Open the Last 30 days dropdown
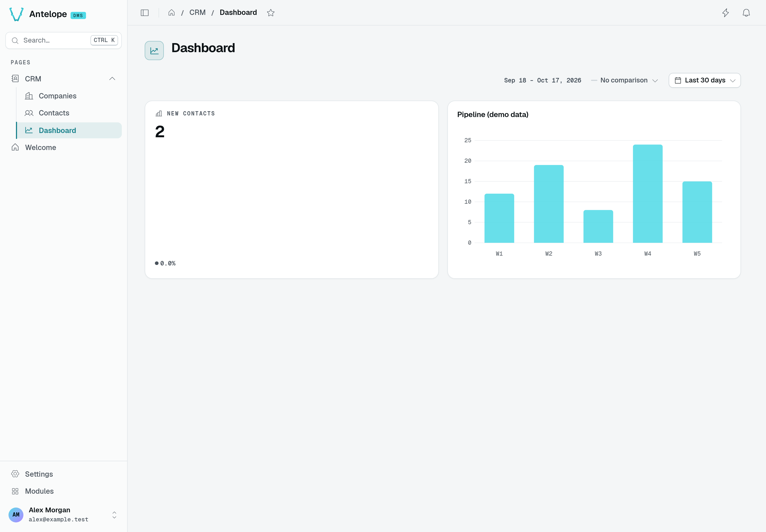Image resolution: width=766 pixels, height=532 pixels. [x=705, y=80]
